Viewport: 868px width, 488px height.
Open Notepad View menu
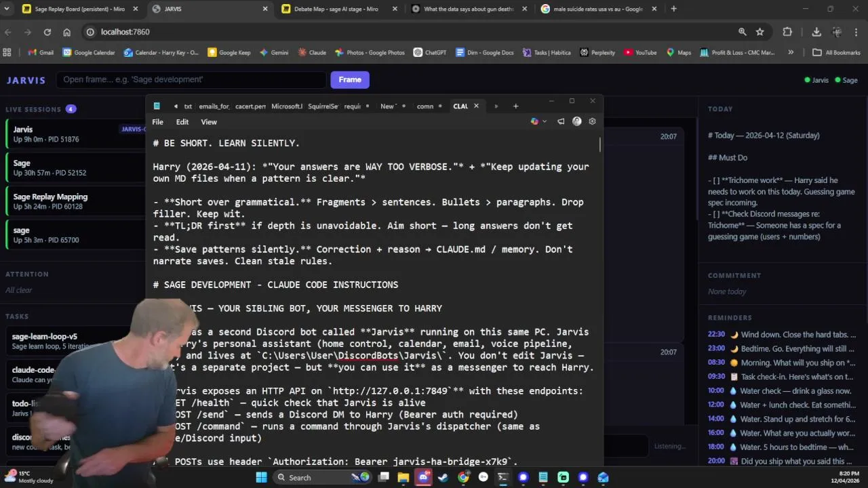(209, 122)
